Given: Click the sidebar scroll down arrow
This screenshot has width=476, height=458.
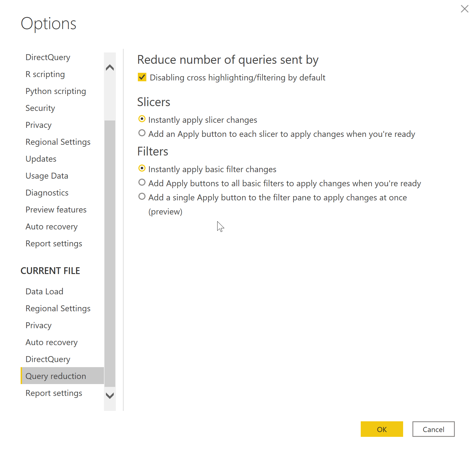Looking at the screenshot, I should click(x=110, y=395).
